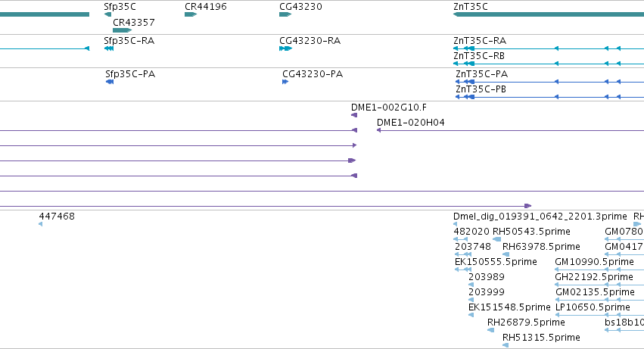This screenshot has height=349, width=644.
Task: Select the ZnT35C-RB transcript label
Action: tap(479, 56)
